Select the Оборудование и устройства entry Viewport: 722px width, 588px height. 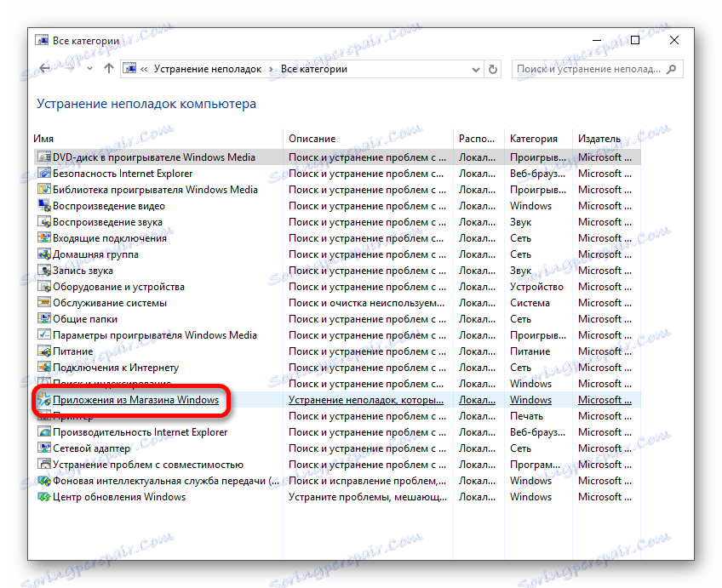pyautogui.click(x=118, y=287)
